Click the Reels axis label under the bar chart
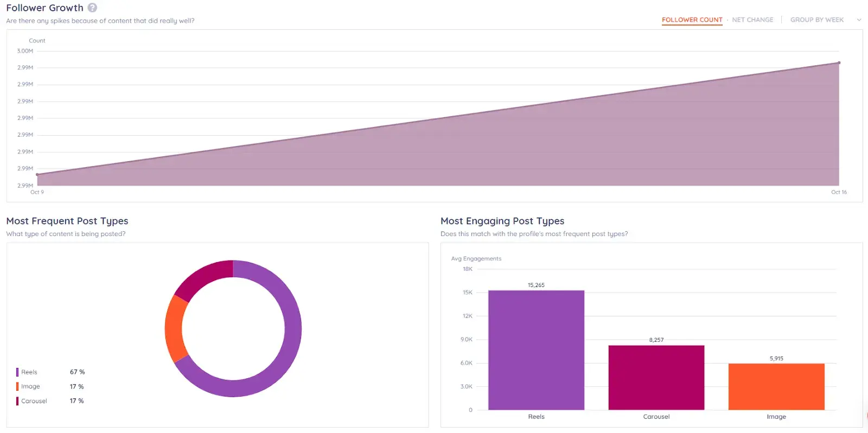Image resolution: width=868 pixels, height=433 pixels. [x=536, y=417]
